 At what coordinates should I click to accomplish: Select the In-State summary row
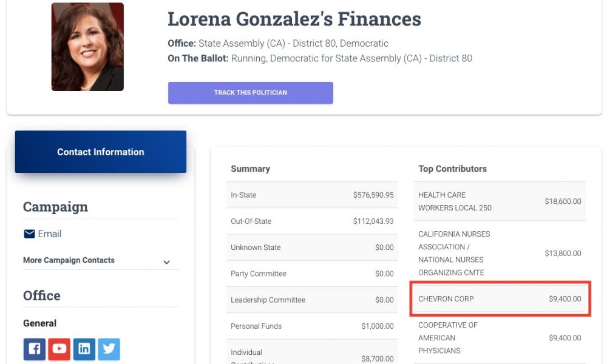pos(312,195)
